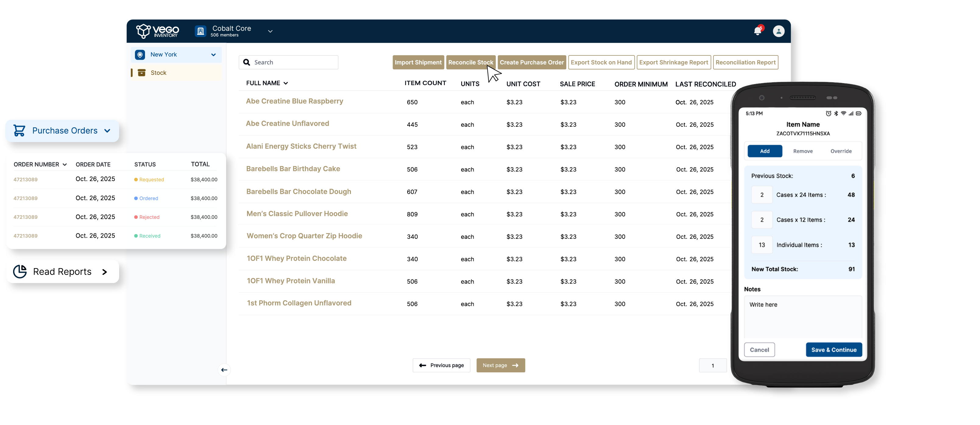Open the user profile avatar
Screen dimensions: 980x425
(x=778, y=31)
